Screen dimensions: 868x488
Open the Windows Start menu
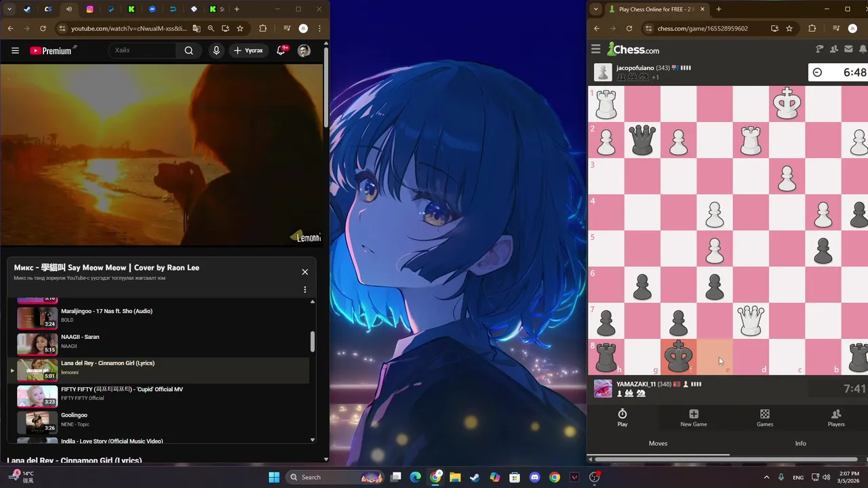pyautogui.click(x=274, y=477)
